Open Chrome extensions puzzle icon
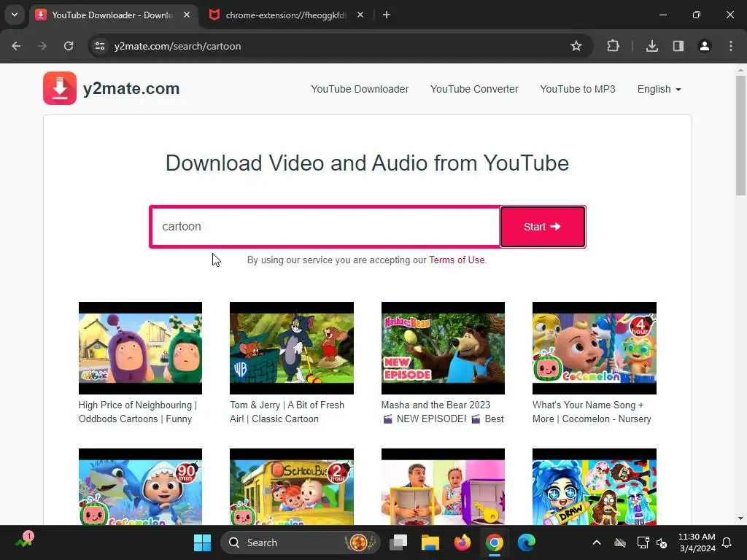The image size is (747, 560). [x=613, y=46]
